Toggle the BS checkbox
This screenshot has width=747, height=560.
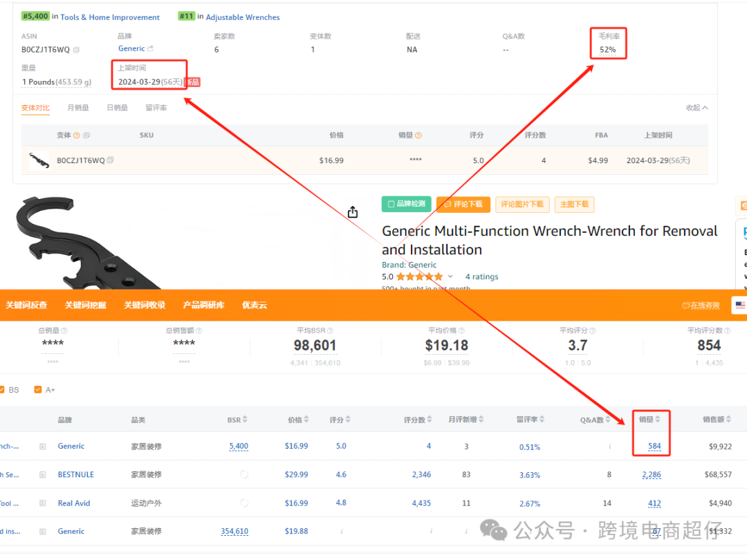[x=2, y=390]
